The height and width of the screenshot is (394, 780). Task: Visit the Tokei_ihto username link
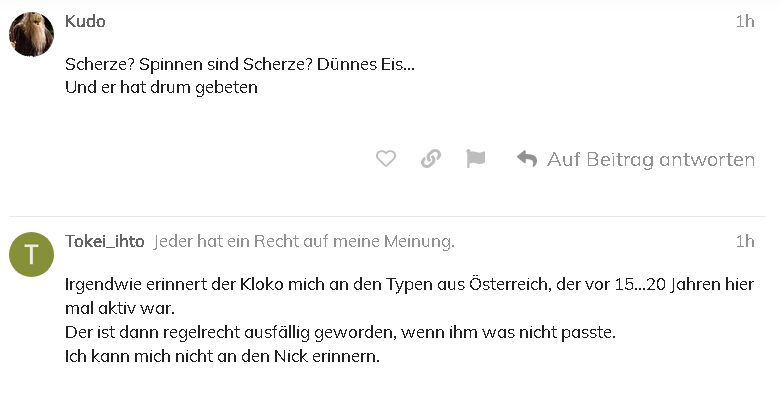tap(104, 241)
